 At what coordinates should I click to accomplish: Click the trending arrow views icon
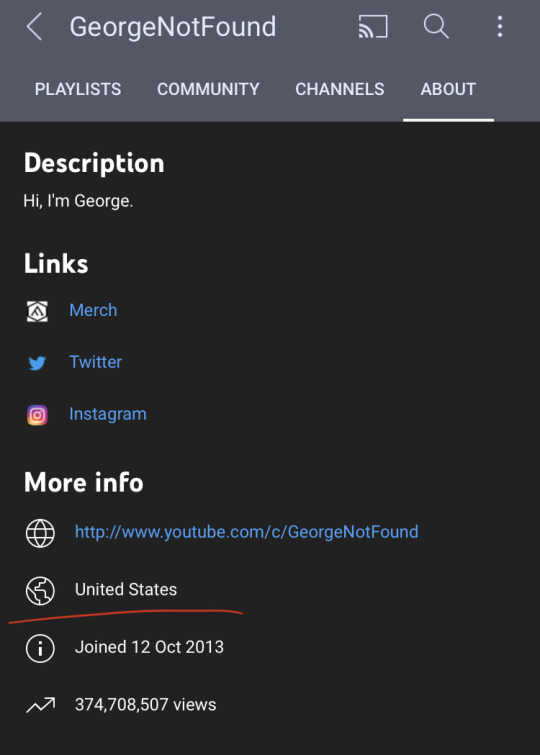[x=40, y=705]
